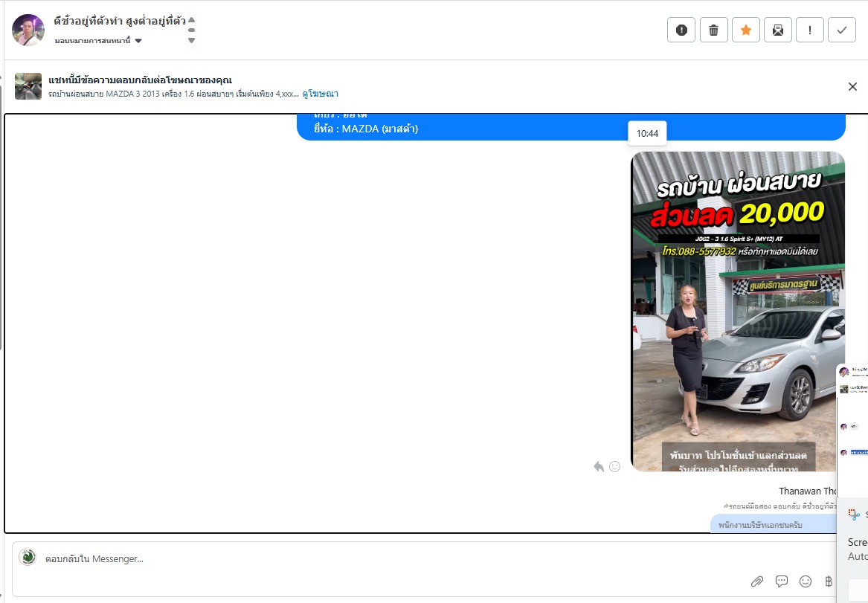The image size is (868, 603).
Task: Open the มอบหมายการสนทนานี้ assignment dropdown
Action: click(98, 40)
